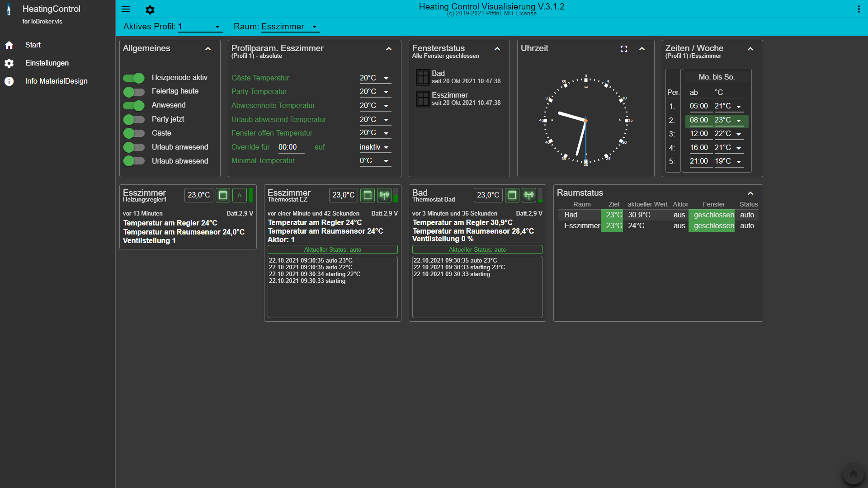This screenshot has width=868, height=488.
Task: Click radio signal icon on Thermostat Bad
Action: coord(529,195)
